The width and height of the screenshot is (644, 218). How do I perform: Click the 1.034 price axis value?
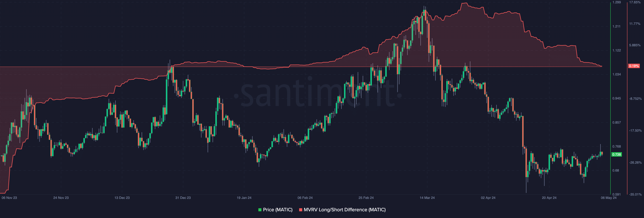pyautogui.click(x=617, y=74)
